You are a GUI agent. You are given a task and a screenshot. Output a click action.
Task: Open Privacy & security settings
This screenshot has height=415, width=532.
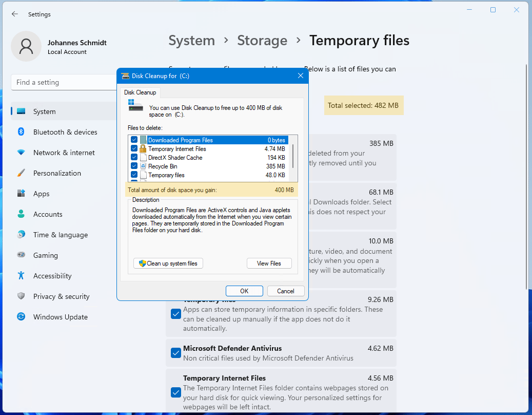(61, 296)
